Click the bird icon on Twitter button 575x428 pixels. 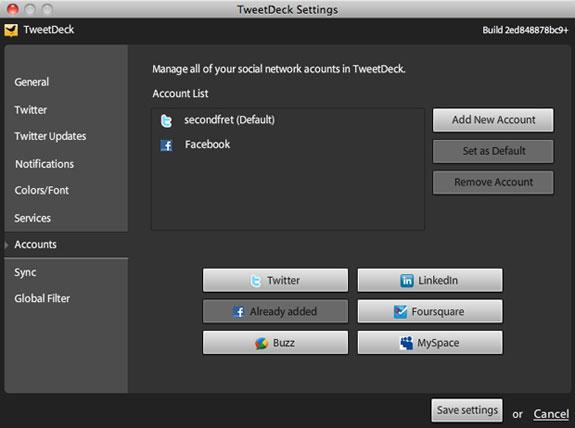pos(256,281)
